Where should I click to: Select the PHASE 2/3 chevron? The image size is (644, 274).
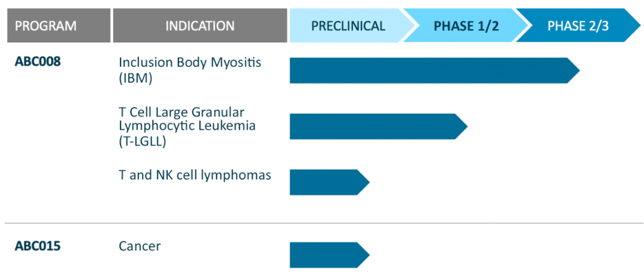577,26
